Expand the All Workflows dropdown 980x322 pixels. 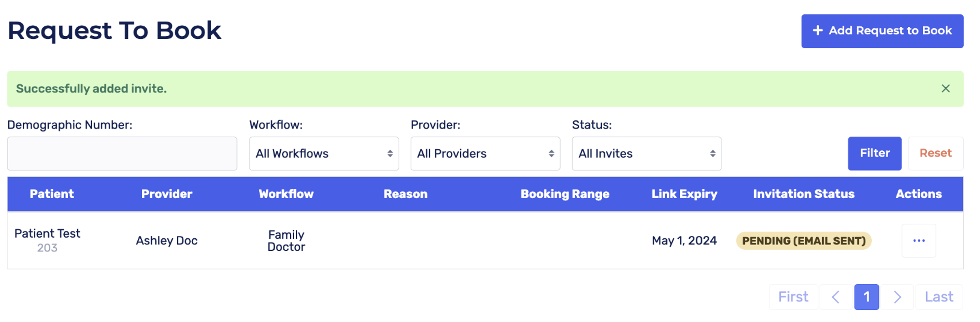click(324, 154)
